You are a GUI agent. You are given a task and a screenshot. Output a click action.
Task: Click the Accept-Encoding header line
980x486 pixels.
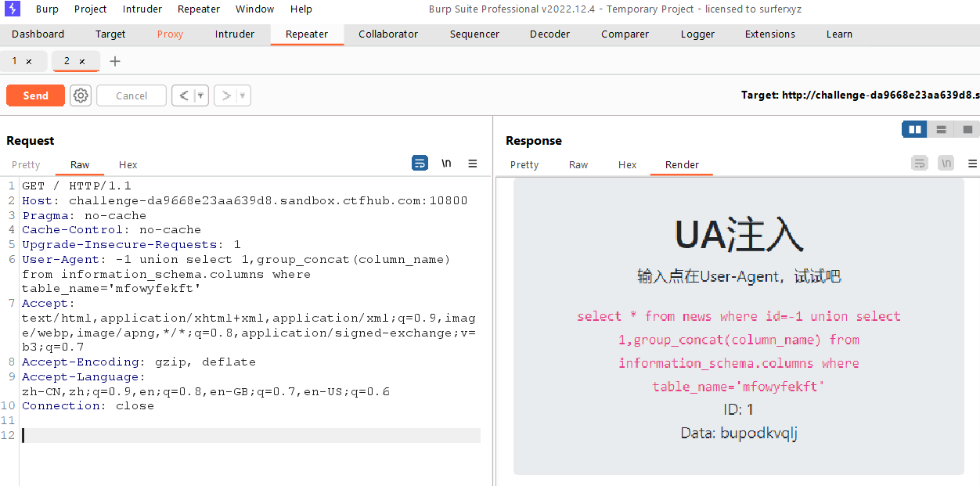139,362
